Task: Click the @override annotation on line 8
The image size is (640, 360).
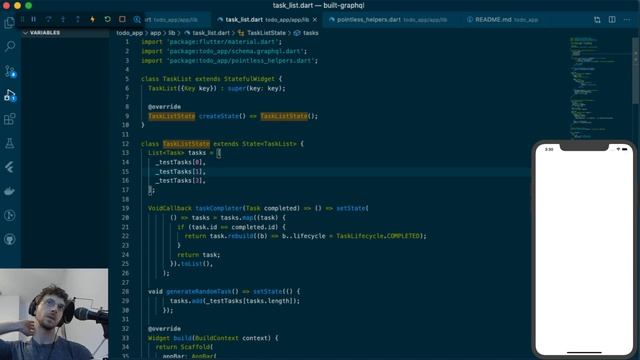Action: point(164,107)
